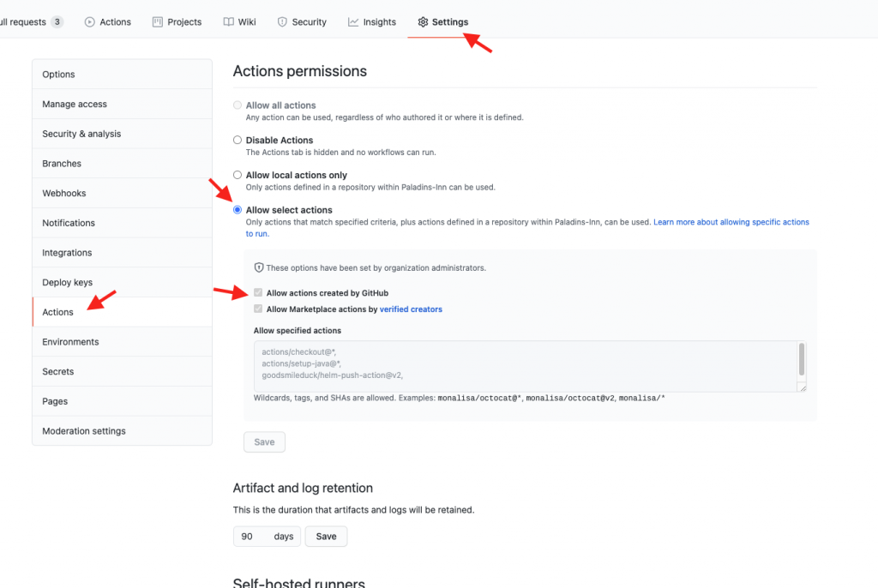Click the 'goodsmileduck/helm-push-action@v2,' line
Image resolution: width=878 pixels, height=588 pixels.
coord(332,375)
